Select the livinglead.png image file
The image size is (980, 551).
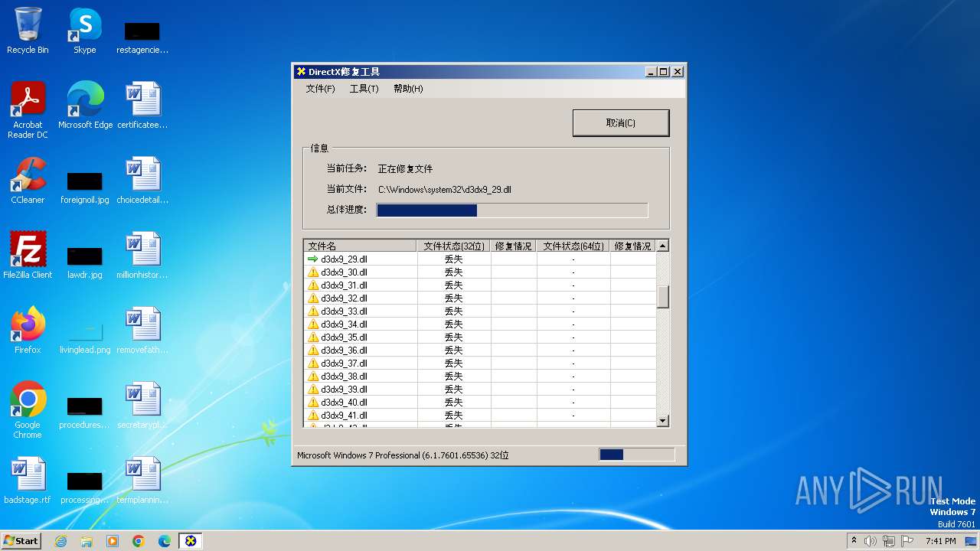(x=85, y=337)
